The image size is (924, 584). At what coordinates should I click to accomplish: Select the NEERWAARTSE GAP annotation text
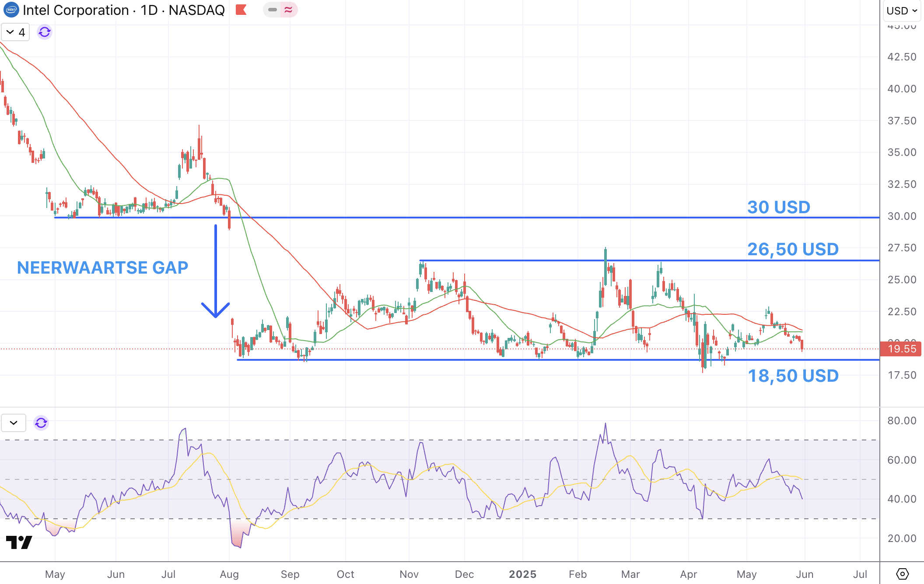102,267
